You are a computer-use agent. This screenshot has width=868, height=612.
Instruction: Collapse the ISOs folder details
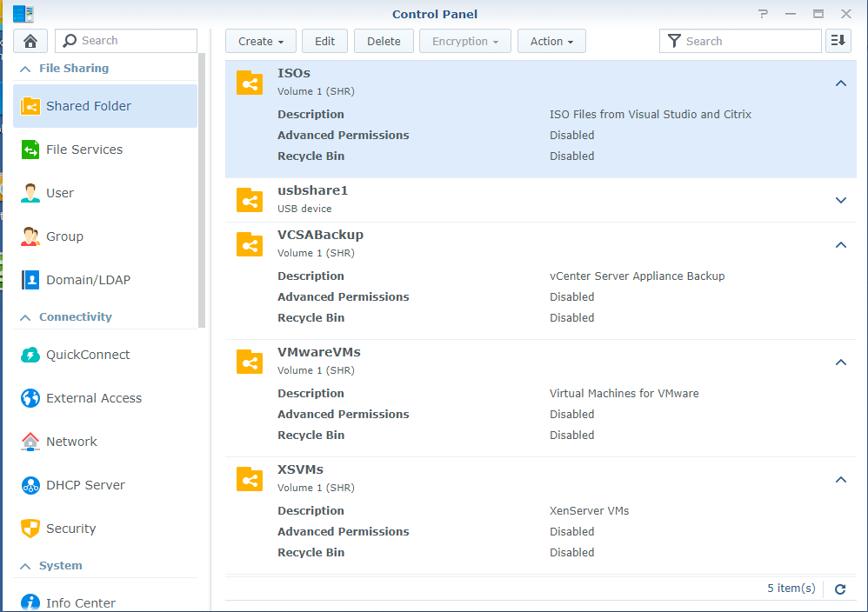point(840,83)
